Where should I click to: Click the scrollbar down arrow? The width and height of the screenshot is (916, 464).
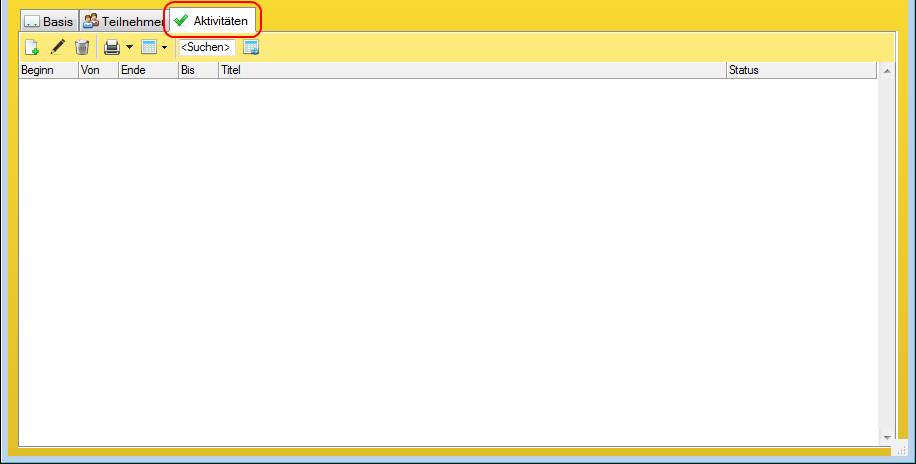click(x=886, y=438)
